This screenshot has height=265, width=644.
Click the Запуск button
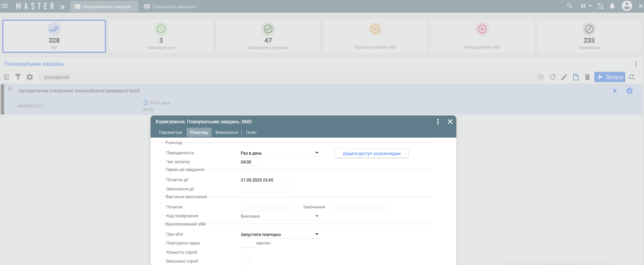pyautogui.click(x=610, y=77)
